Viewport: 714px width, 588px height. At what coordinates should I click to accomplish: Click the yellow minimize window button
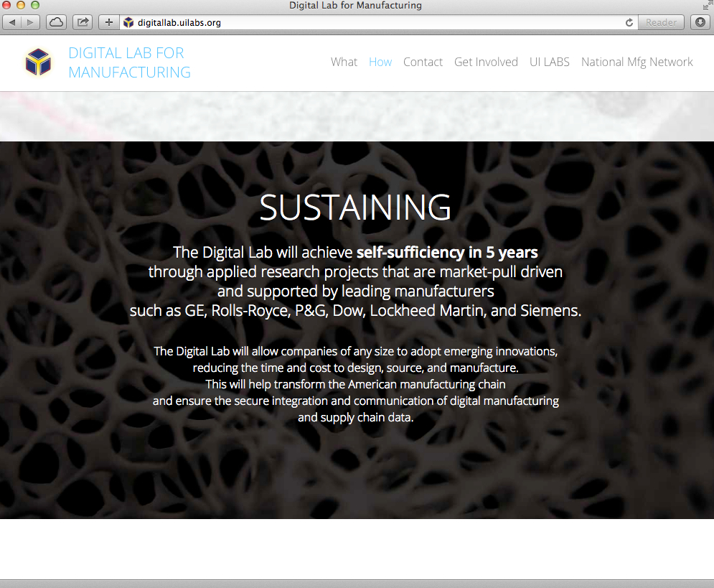(21, 6)
